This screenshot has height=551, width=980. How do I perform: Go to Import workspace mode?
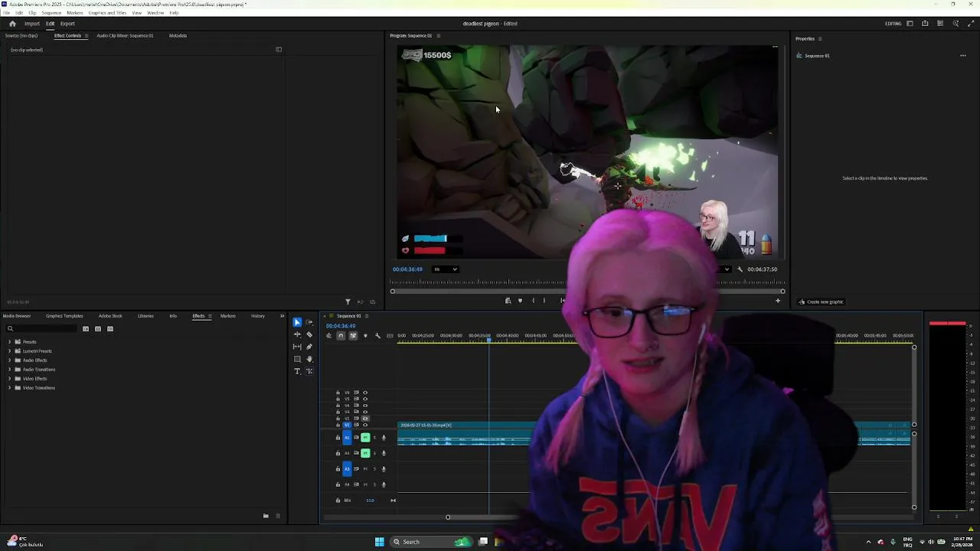coord(31,24)
